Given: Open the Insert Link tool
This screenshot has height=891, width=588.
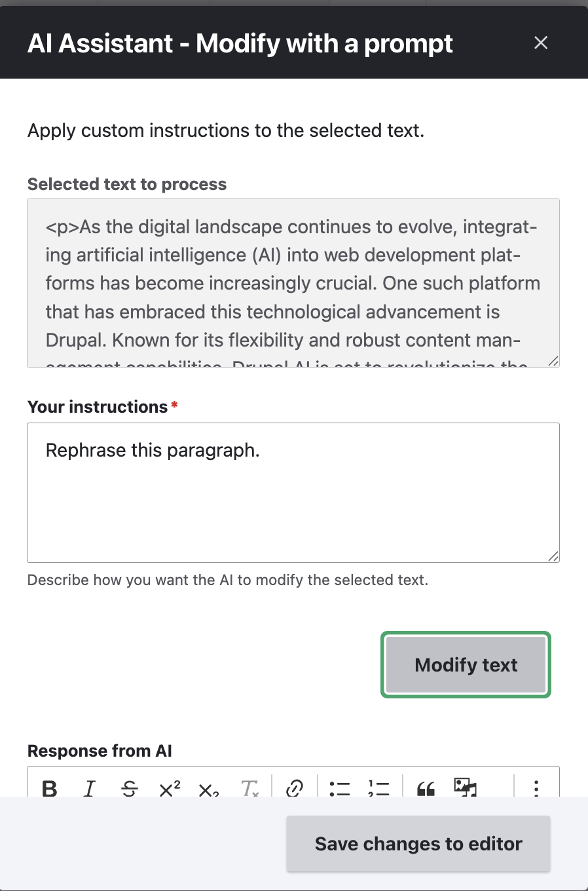Looking at the screenshot, I should 294,788.
